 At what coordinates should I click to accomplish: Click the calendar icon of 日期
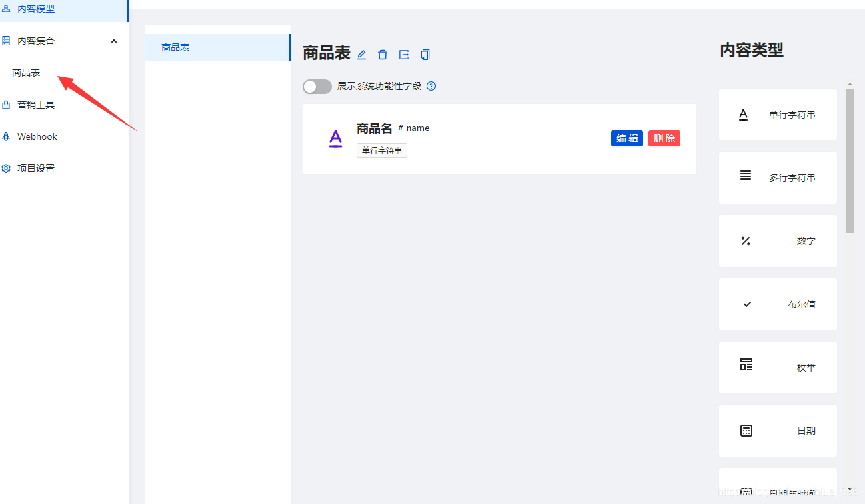tap(746, 431)
